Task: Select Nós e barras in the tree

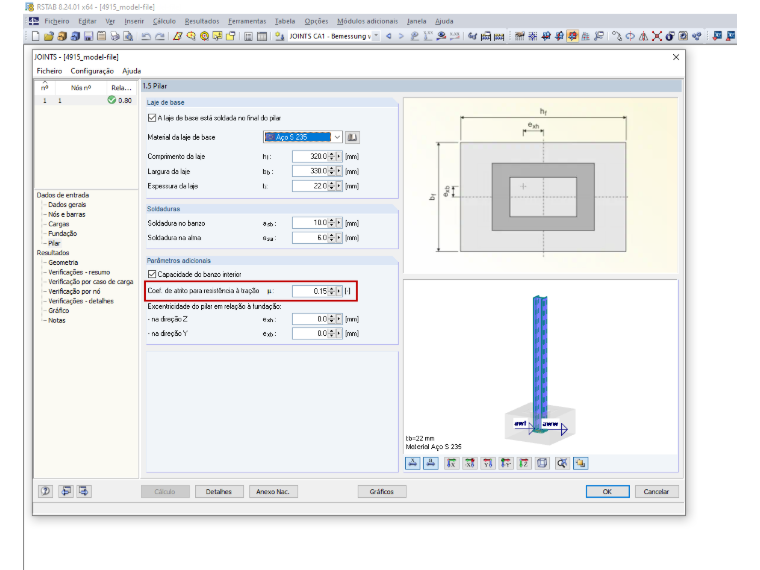Action: coord(66,214)
